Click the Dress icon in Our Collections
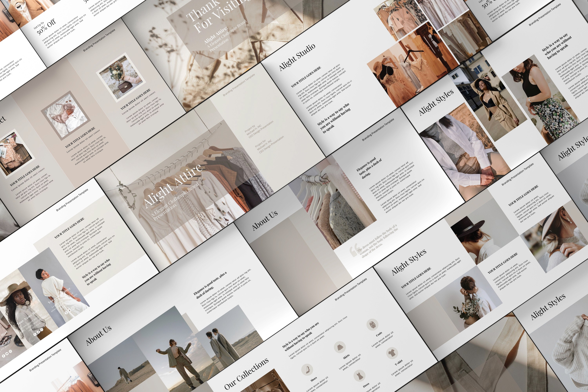Image resolution: width=588 pixels, height=392 pixels. coord(359,376)
